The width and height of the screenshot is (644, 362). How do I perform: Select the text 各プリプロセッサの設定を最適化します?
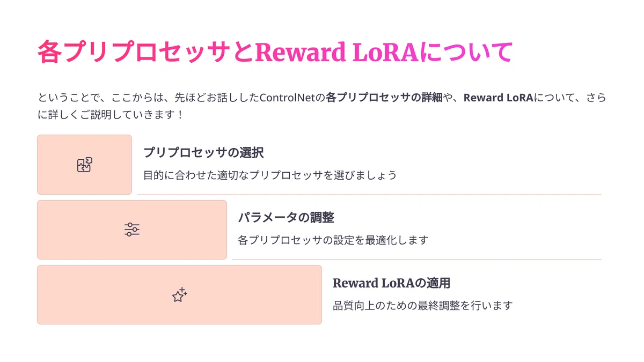(x=333, y=240)
